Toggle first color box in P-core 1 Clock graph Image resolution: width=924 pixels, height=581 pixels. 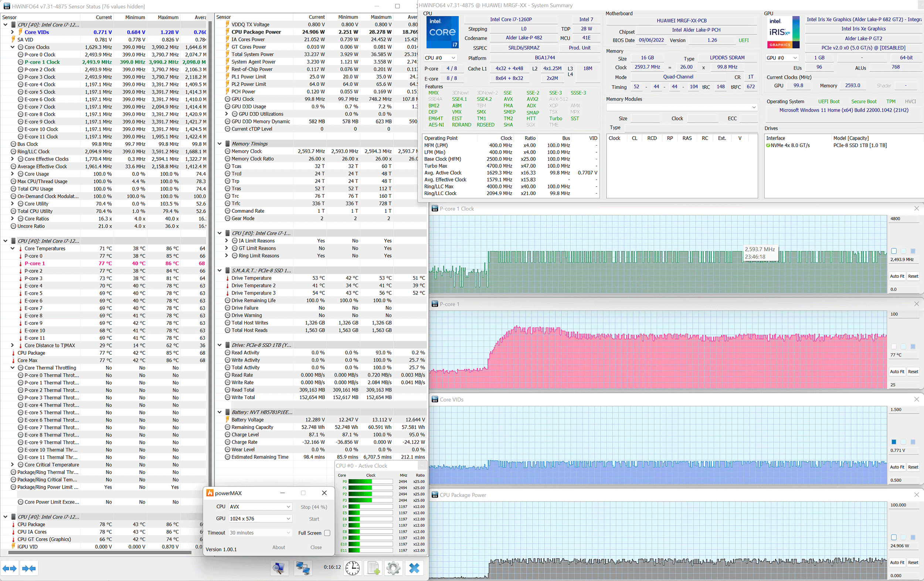pos(894,251)
